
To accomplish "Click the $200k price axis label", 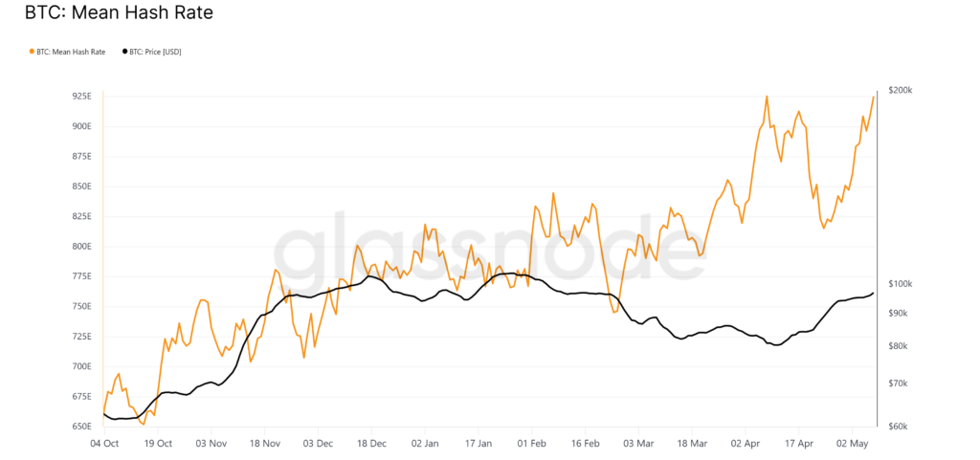I will [x=901, y=90].
